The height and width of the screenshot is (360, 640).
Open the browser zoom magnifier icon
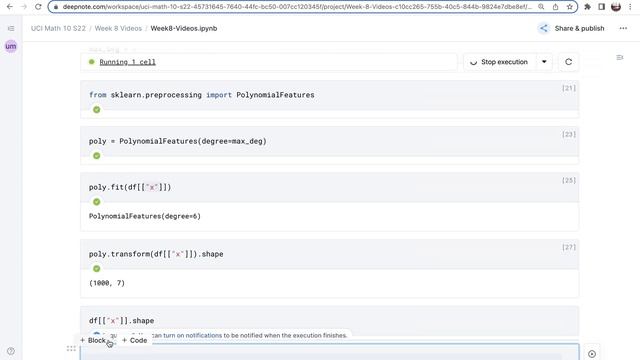click(x=541, y=7)
